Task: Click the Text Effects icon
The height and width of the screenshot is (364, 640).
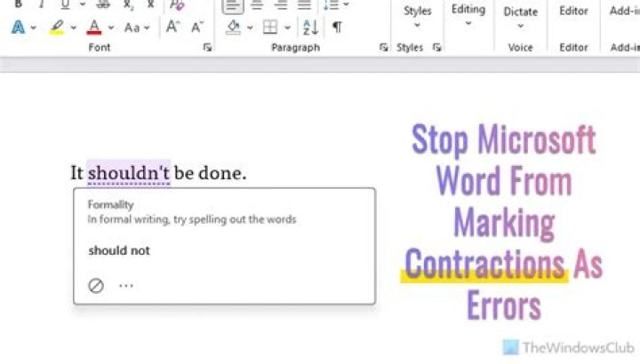Action: coord(19,28)
